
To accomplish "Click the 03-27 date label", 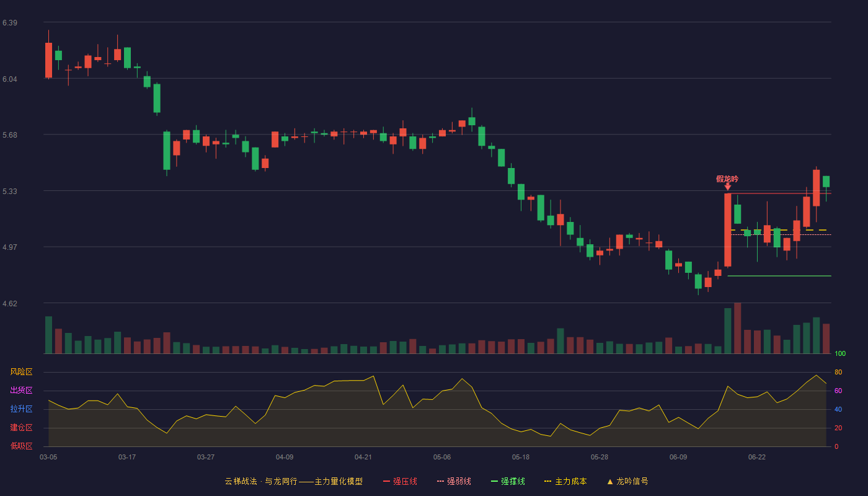I will click(206, 457).
